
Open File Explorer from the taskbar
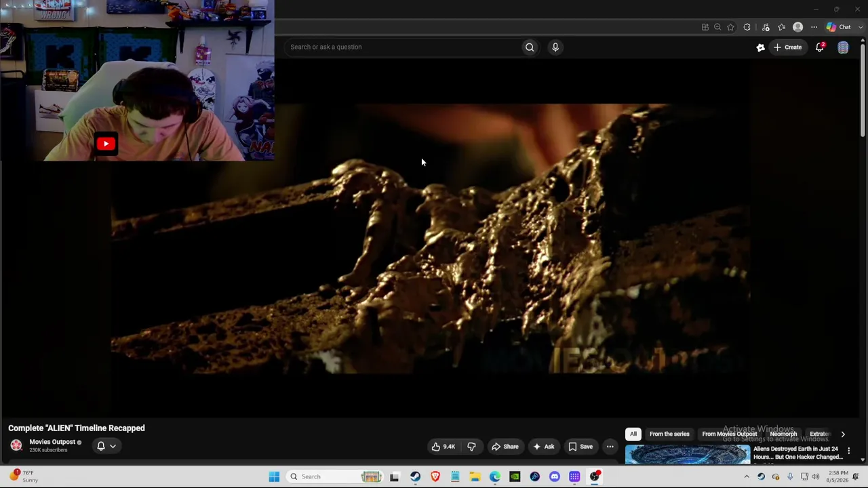(475, 476)
